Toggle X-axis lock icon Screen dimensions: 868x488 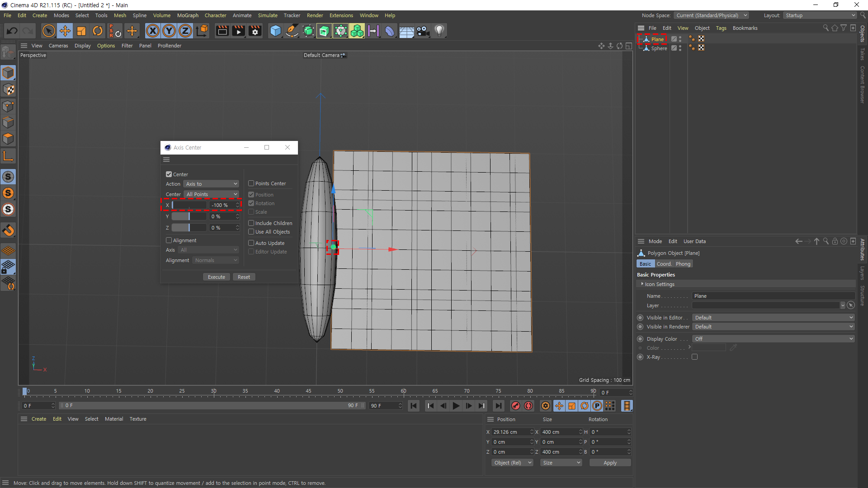click(x=153, y=31)
